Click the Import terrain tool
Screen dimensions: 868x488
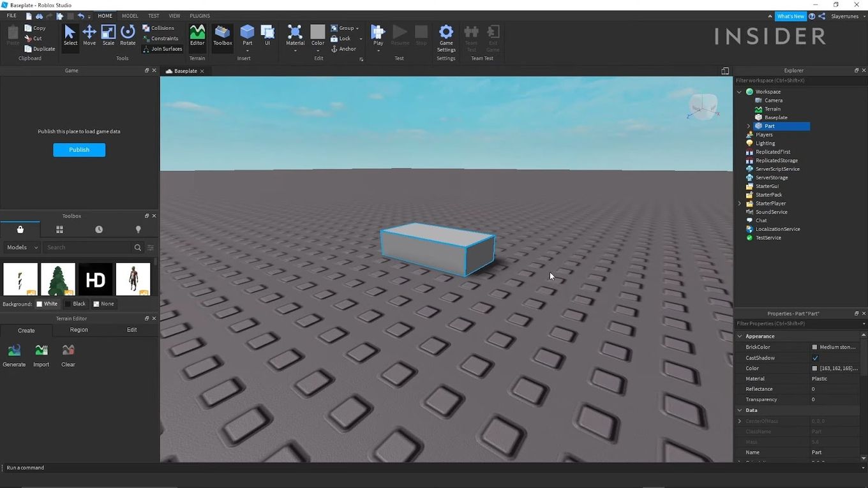[x=41, y=355]
